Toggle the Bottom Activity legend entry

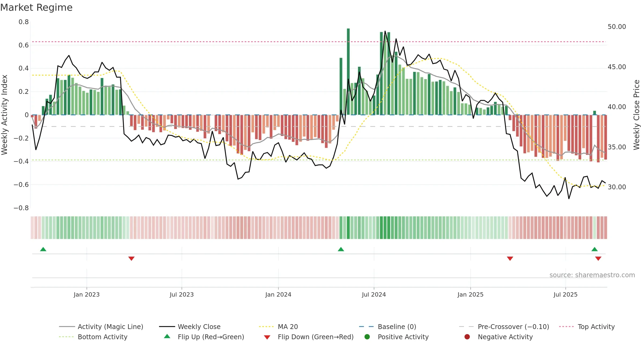pyautogui.click(x=93, y=337)
